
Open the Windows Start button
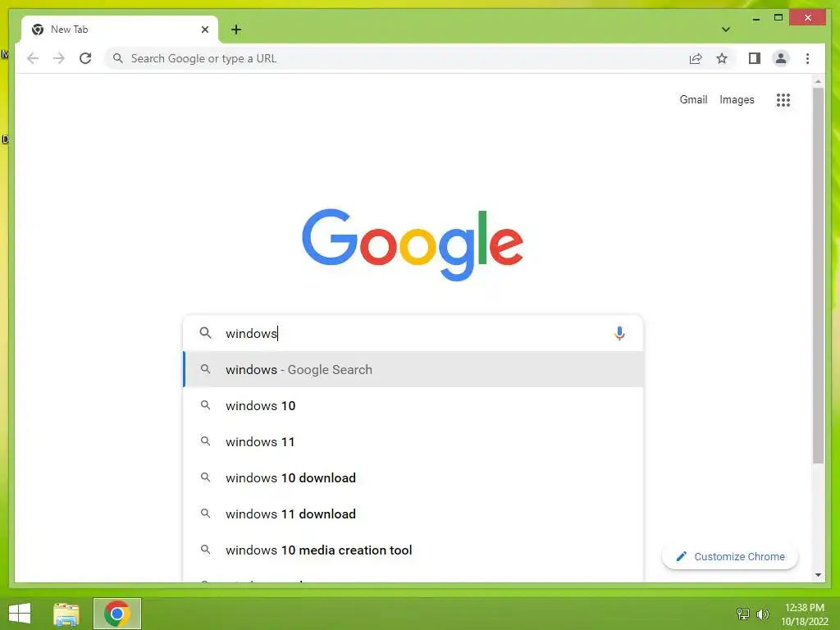[20, 614]
